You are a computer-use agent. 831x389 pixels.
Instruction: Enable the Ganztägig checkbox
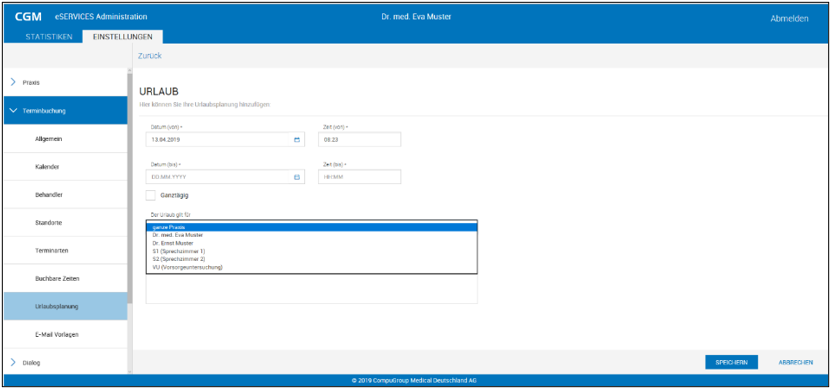(151, 195)
